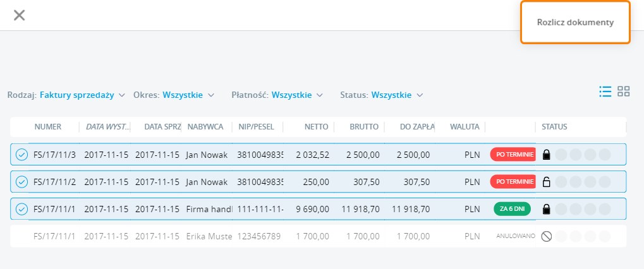Viewport: 644px width, 269px height.
Task: Deselect the invoice FS/17/11/2 checkbox
Action: point(21,182)
